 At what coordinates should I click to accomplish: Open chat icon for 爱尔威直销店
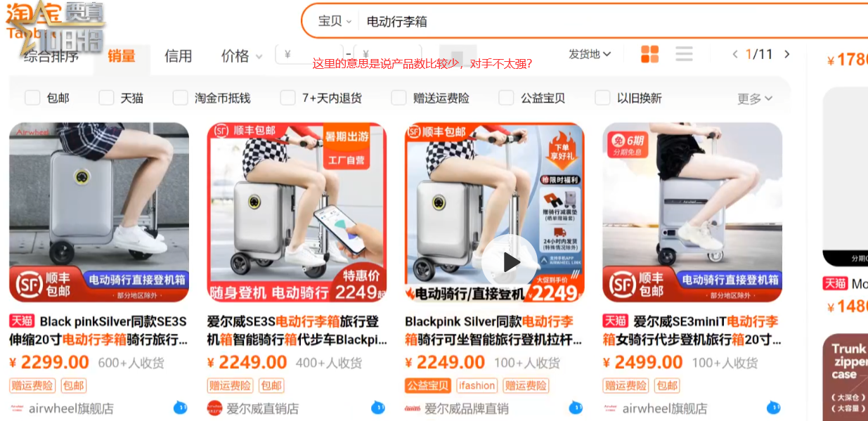pos(378,407)
